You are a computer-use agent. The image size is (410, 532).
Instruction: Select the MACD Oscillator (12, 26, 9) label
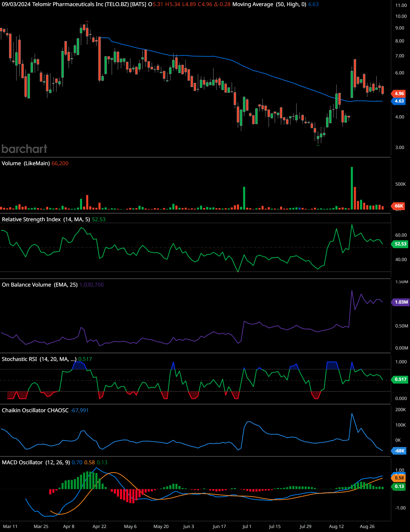point(36,462)
